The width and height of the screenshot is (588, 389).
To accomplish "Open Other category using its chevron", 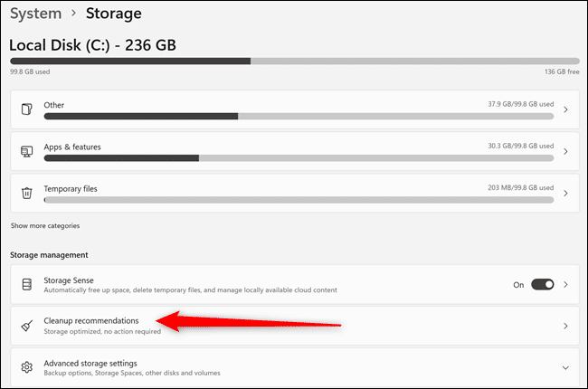I will (565, 109).
